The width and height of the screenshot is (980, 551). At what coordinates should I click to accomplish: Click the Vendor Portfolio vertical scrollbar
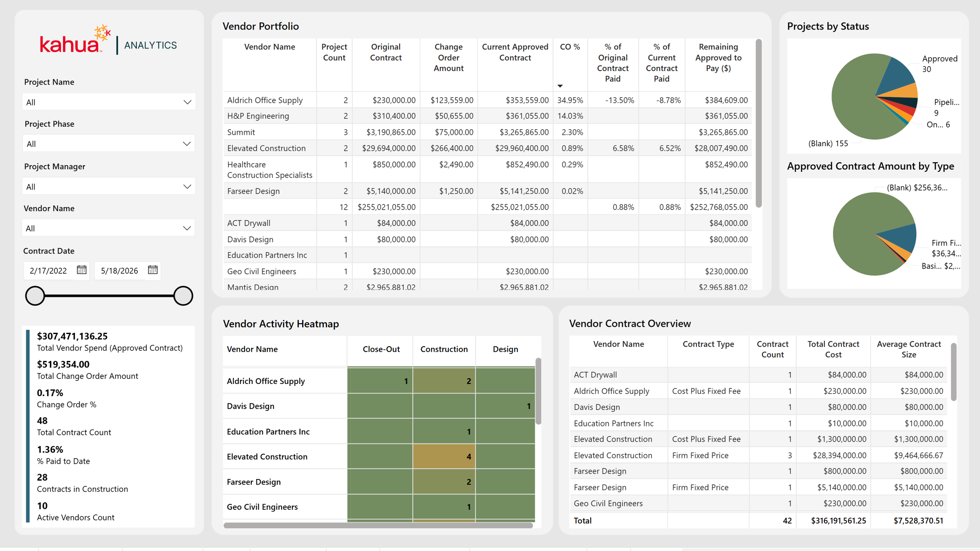click(x=759, y=124)
